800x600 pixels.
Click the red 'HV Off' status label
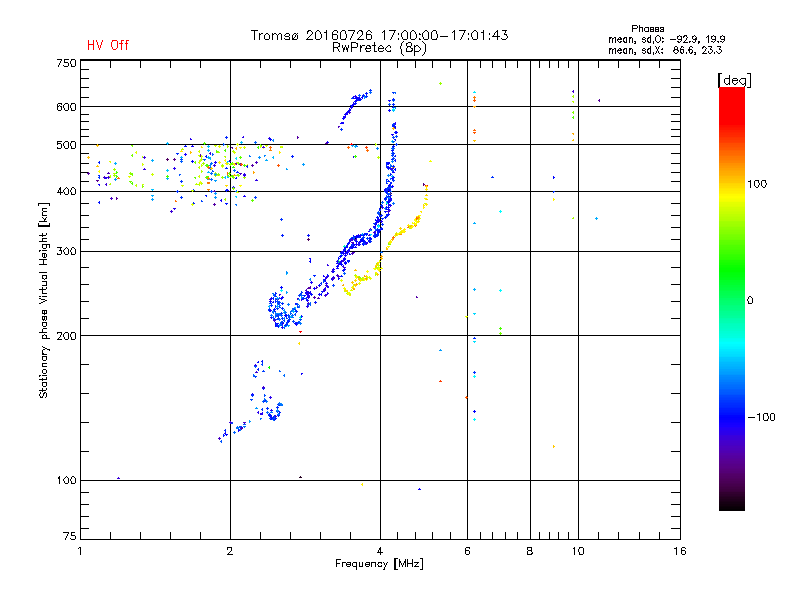coord(108,45)
